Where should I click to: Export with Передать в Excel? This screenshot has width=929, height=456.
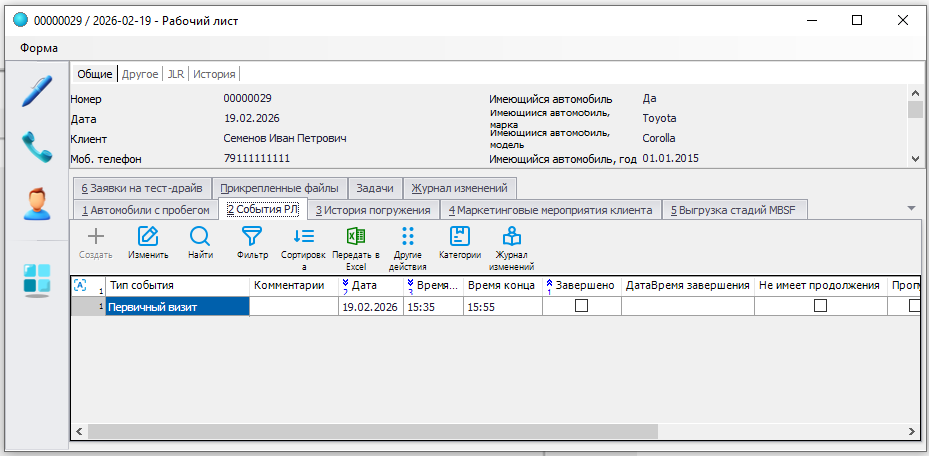pos(356,247)
